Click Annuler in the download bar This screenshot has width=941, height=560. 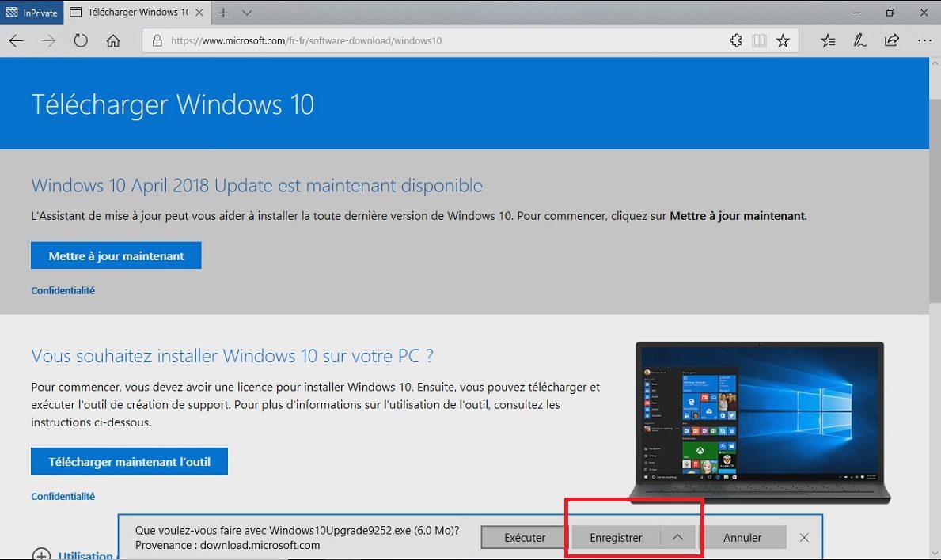click(x=742, y=538)
